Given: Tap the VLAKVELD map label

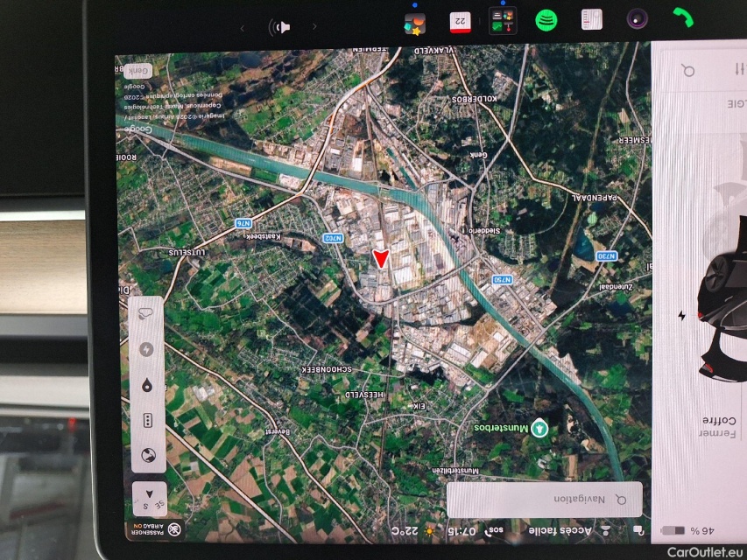Looking at the screenshot, I should (x=434, y=50).
